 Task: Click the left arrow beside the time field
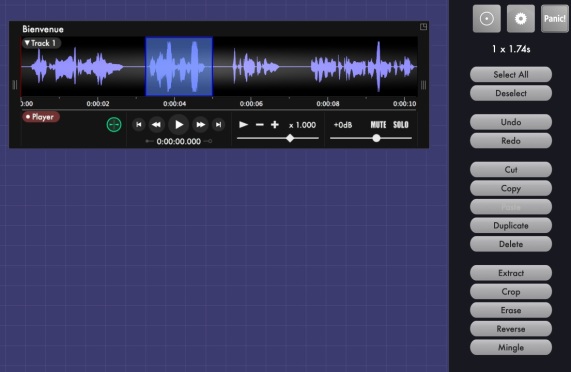(149, 141)
